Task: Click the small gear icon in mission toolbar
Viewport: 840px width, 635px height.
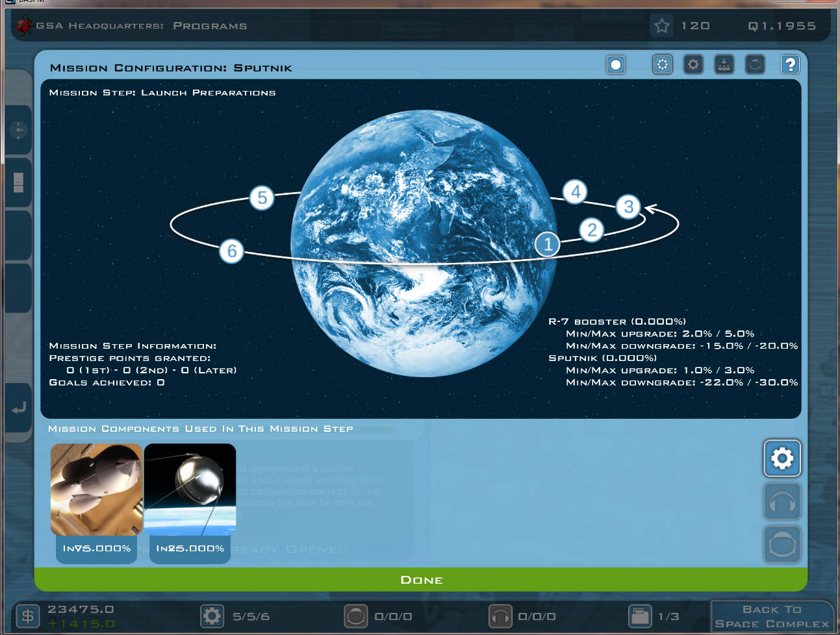Action: [693, 64]
